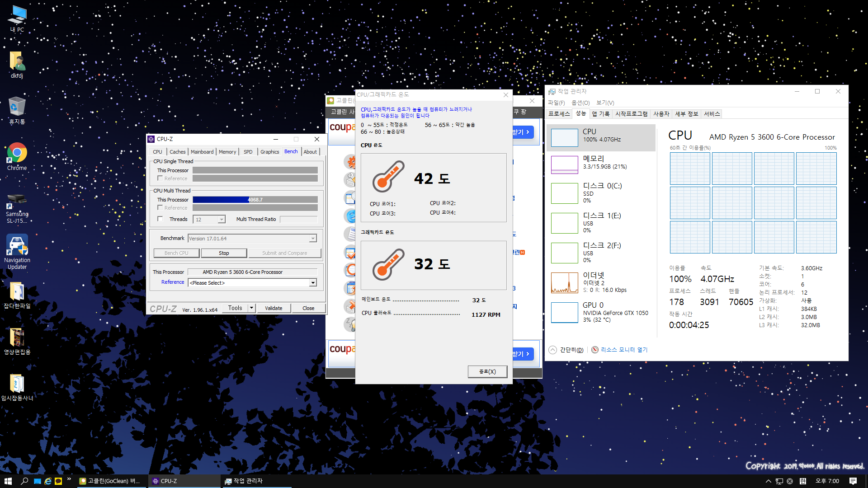Switch to the Mainboard tab
This screenshot has width=868, height=488.
tap(202, 152)
